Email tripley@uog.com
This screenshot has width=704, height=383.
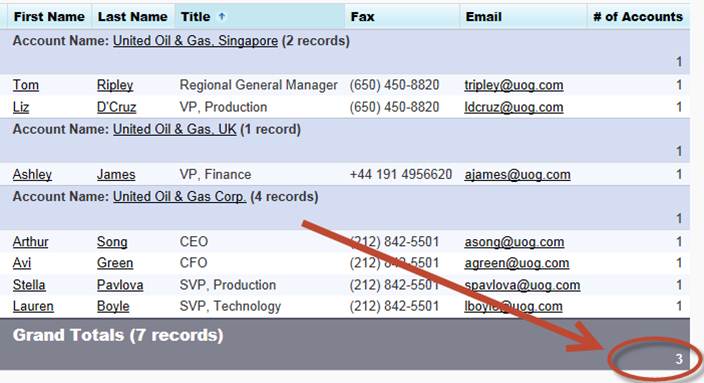[x=514, y=85]
